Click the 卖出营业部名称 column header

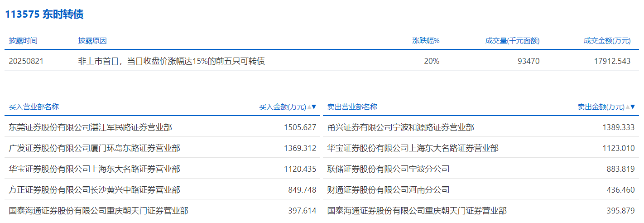coord(352,107)
